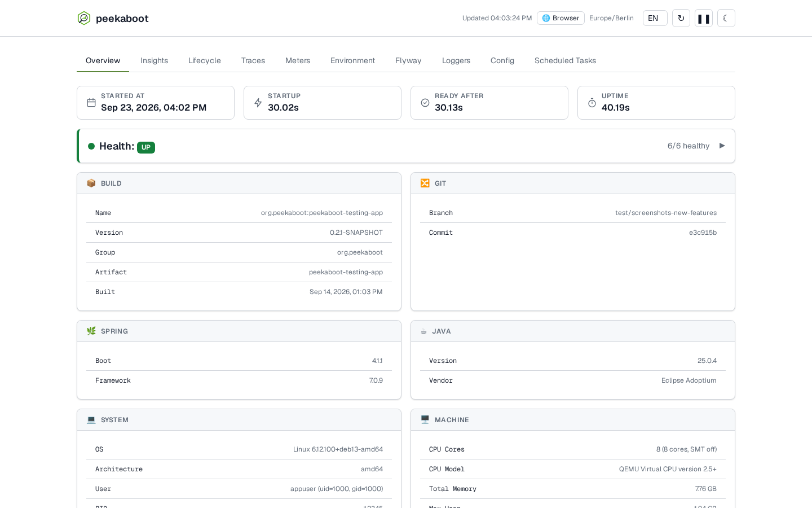Click the checkmark Ready After icon
The image size is (812, 508).
[x=425, y=103]
